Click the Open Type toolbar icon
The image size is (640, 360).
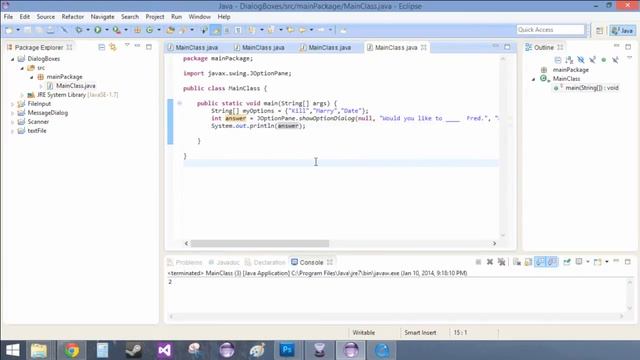click(171, 30)
